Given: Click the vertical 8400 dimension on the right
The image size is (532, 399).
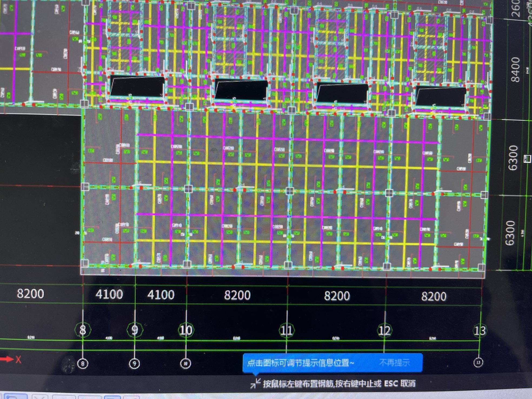Looking at the screenshot, I should point(516,69).
